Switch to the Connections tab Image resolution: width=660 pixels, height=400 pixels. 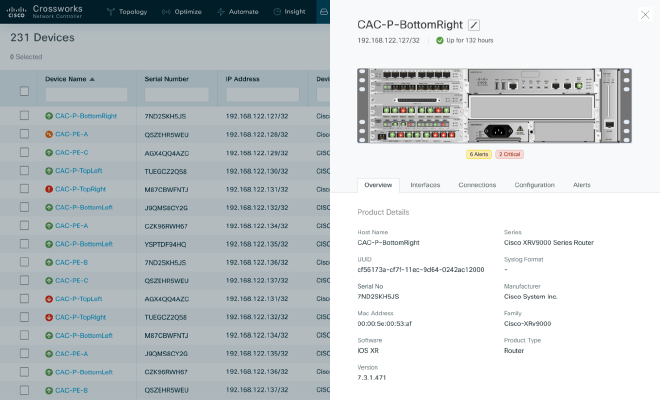click(x=477, y=185)
